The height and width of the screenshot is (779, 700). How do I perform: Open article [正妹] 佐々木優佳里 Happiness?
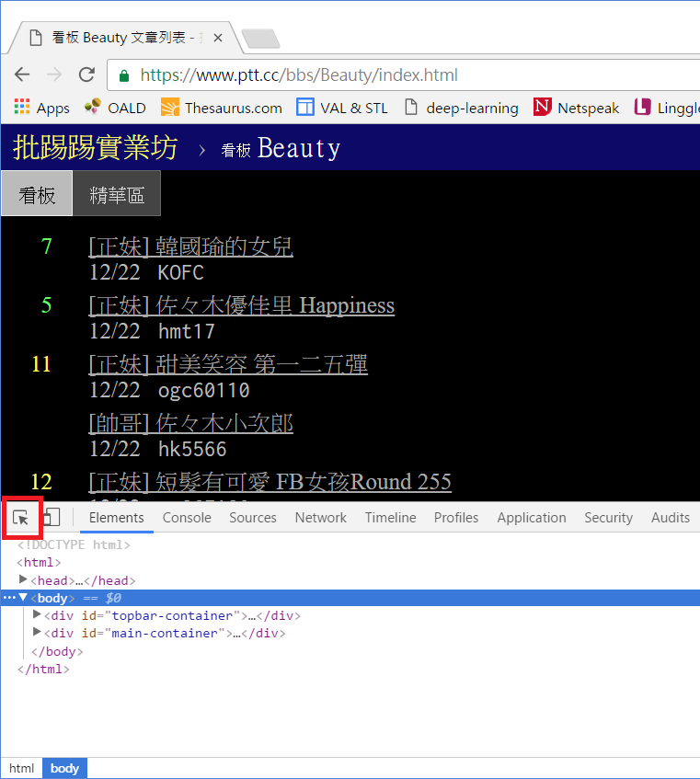(241, 305)
